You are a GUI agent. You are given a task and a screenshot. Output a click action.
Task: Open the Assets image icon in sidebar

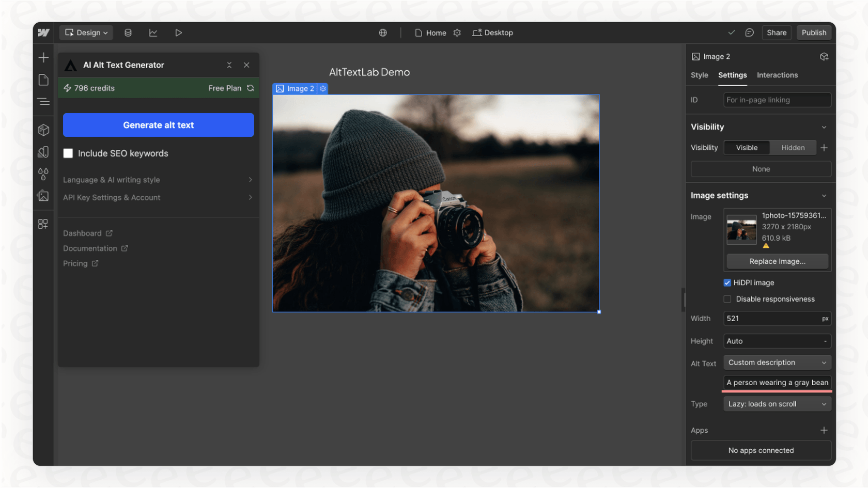click(43, 196)
